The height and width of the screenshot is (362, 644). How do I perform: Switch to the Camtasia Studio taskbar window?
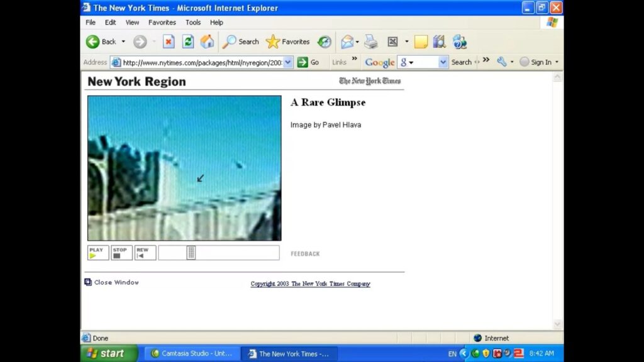192,353
